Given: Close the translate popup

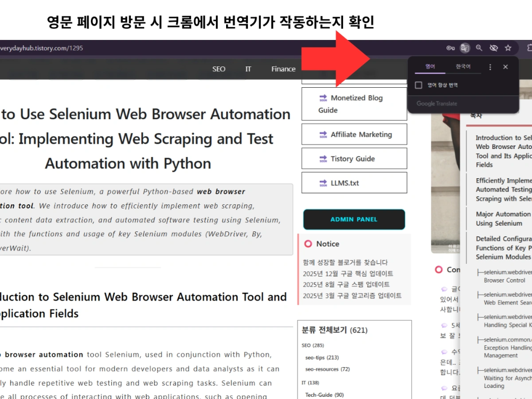Looking at the screenshot, I should tap(505, 67).
